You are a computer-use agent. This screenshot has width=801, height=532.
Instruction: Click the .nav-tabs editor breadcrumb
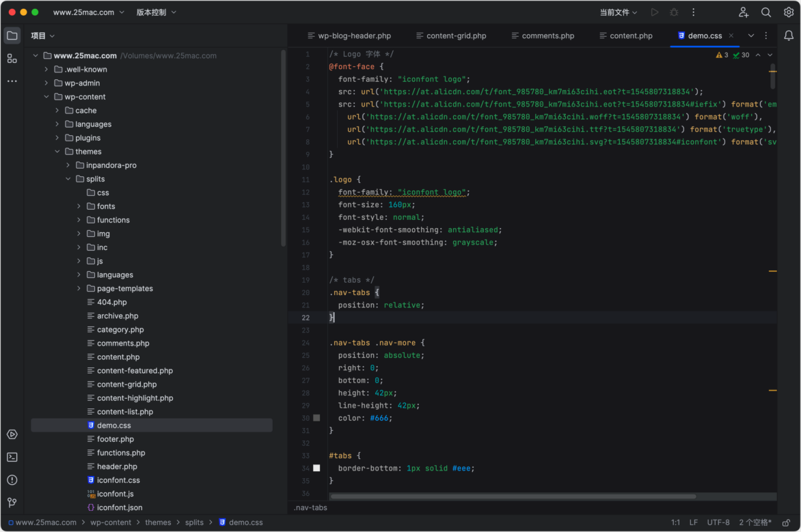pos(310,508)
